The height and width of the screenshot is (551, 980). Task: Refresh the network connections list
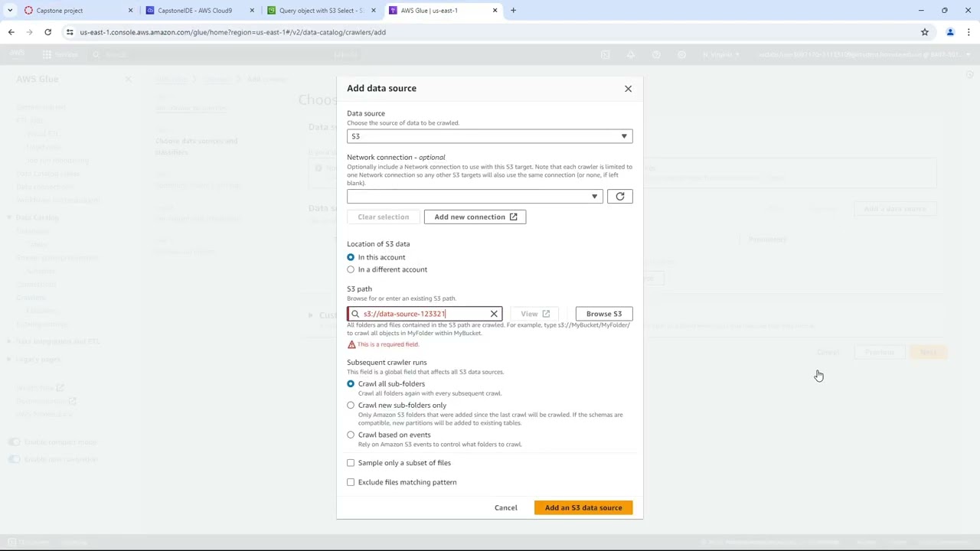click(x=620, y=197)
